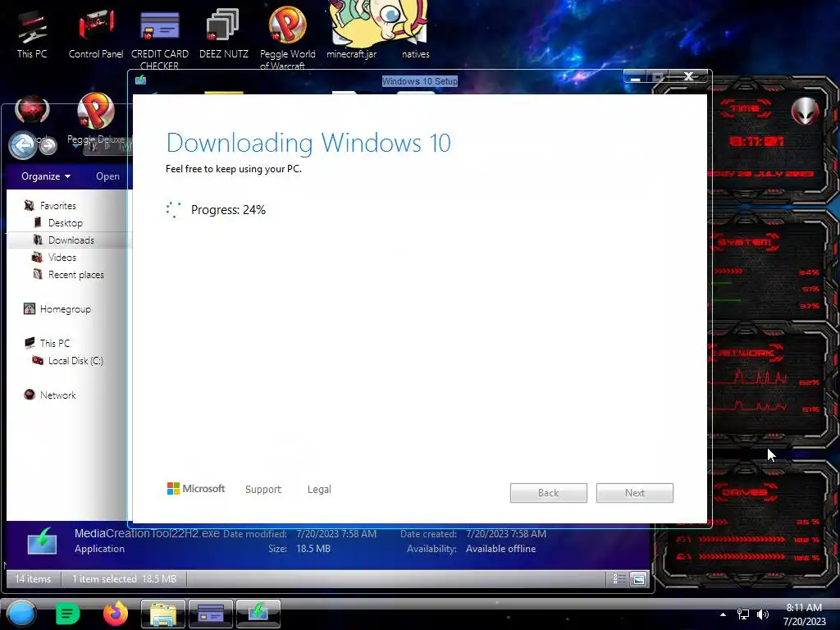
Task: Open File Explorer taskbar button
Action: [x=163, y=614]
